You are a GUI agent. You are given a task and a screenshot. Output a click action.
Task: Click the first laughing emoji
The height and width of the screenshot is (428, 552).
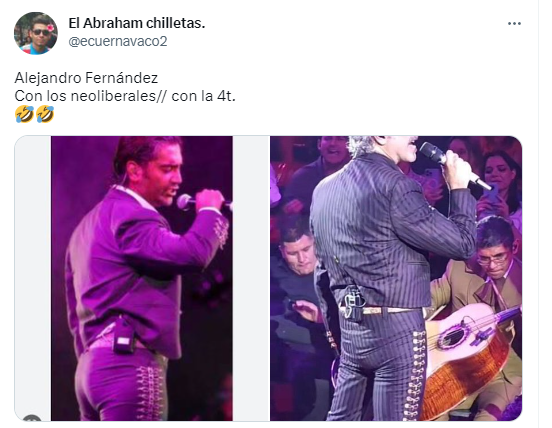(24, 114)
